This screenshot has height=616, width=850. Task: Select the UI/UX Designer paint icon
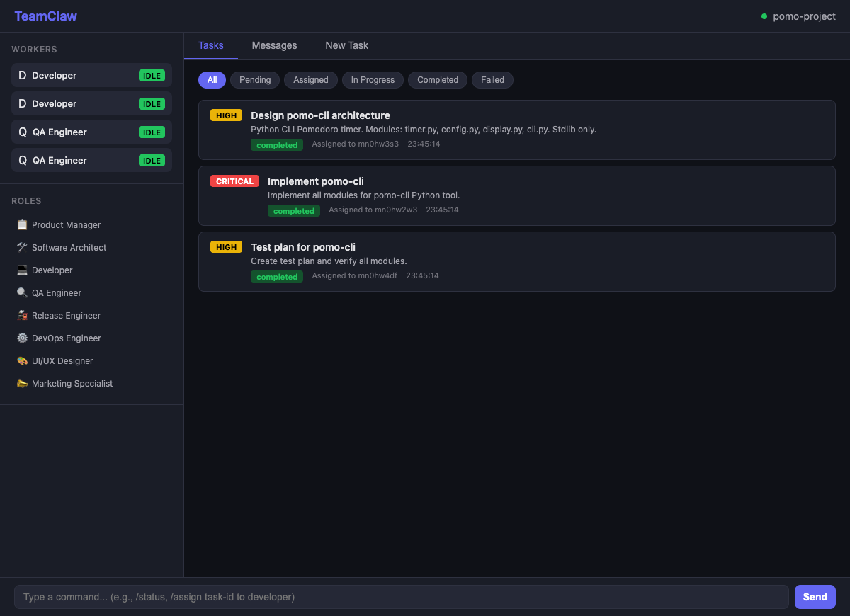(22, 360)
